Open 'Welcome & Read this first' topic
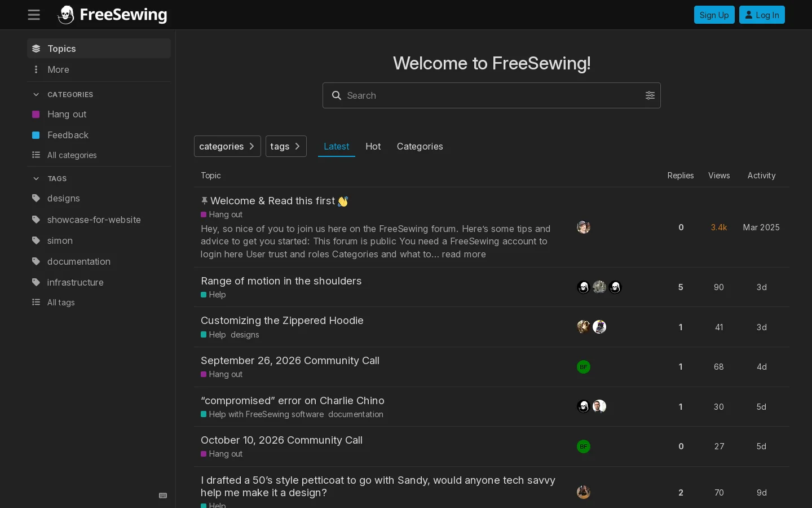The width and height of the screenshot is (812, 508). tap(272, 201)
